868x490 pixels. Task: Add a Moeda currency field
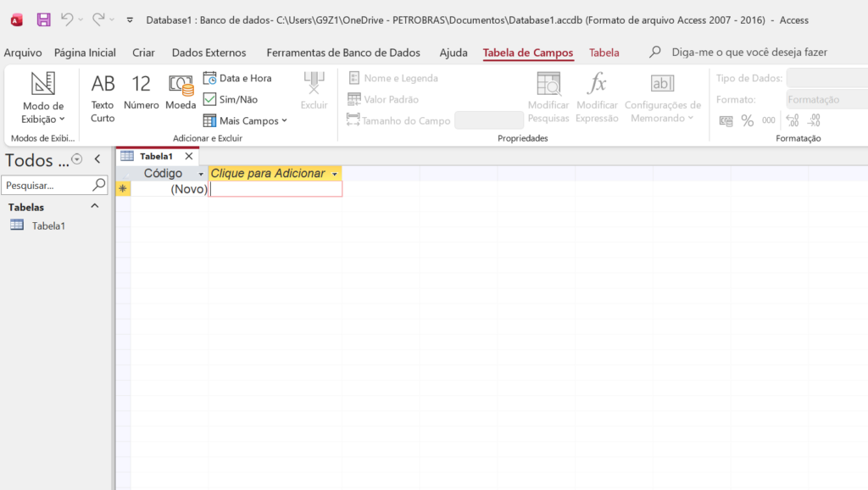tap(181, 92)
